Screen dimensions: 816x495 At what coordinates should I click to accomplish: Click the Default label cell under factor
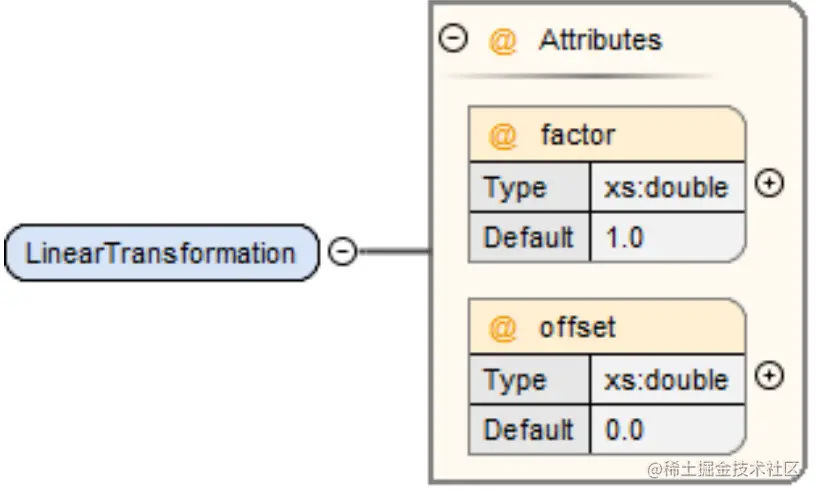pyautogui.click(x=529, y=237)
